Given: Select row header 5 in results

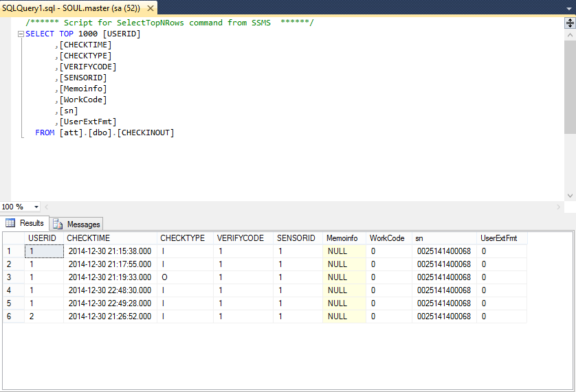Looking at the screenshot, I should (14, 303).
